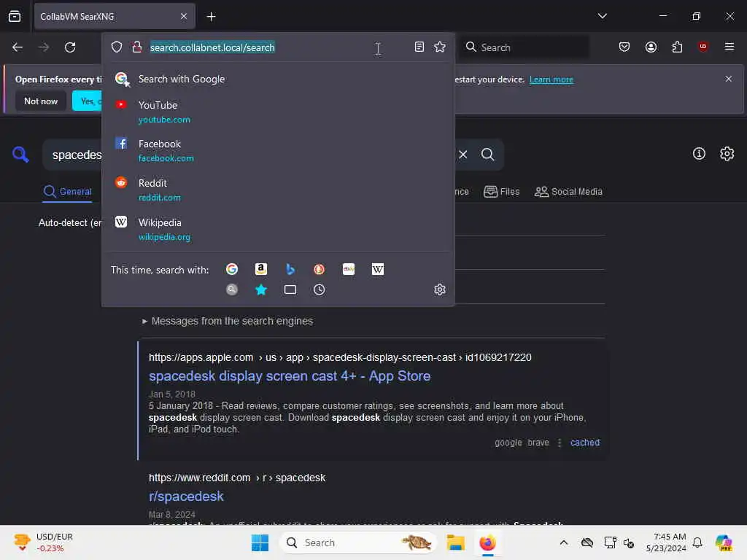Search in bookmarks star icon

(x=261, y=289)
